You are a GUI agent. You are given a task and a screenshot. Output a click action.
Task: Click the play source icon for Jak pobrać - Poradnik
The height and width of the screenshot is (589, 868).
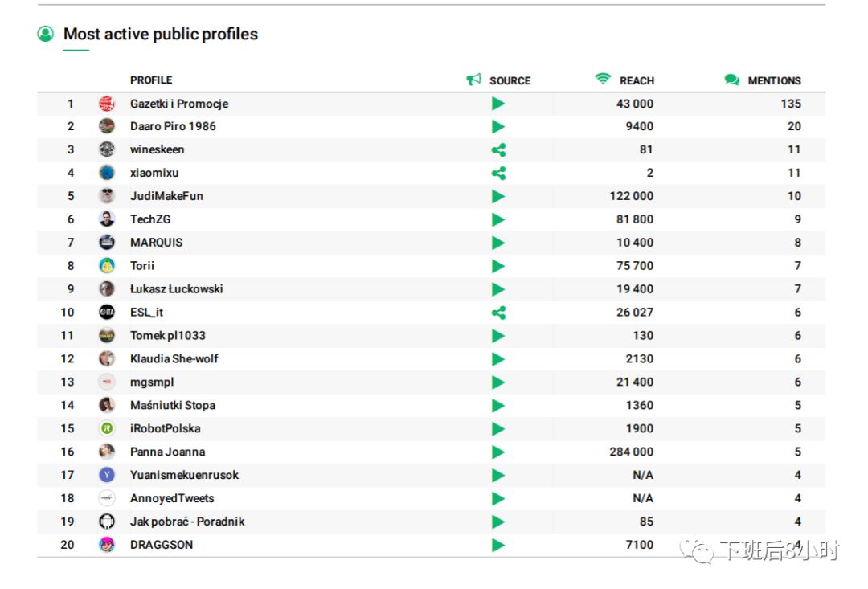point(498,522)
